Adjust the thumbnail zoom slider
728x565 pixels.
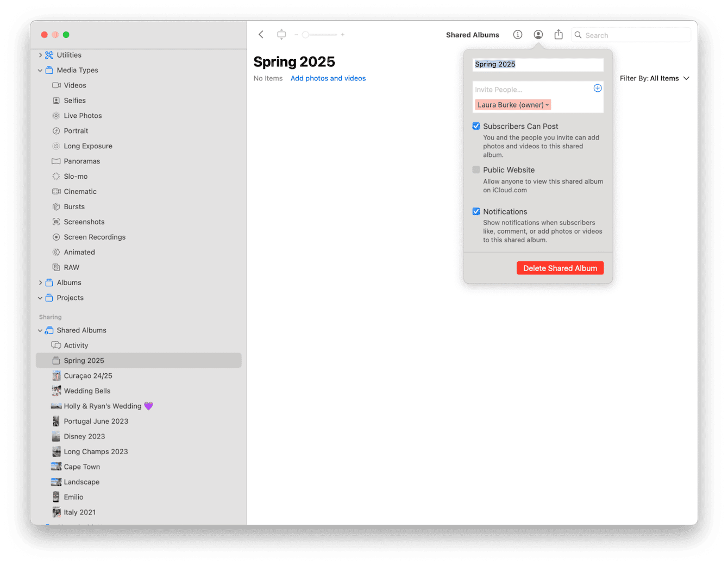tap(306, 35)
